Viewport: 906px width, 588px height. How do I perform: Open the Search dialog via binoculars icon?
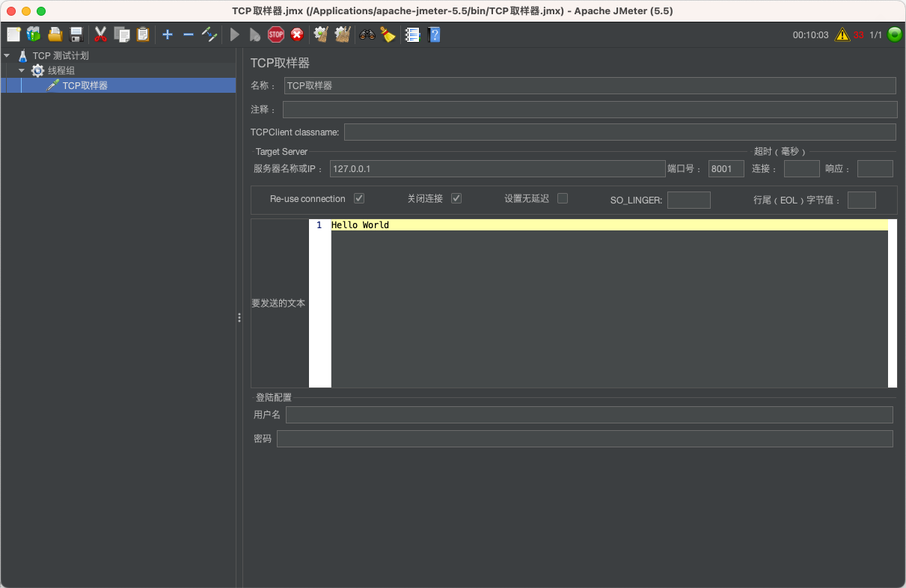click(366, 34)
